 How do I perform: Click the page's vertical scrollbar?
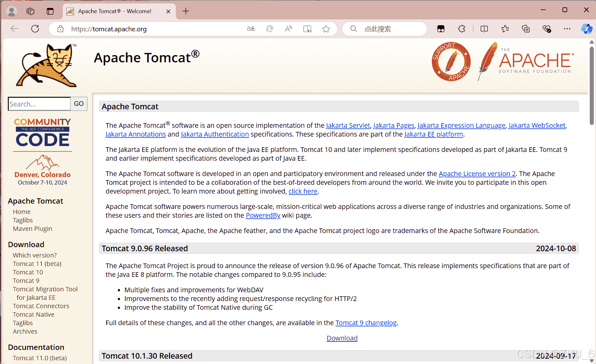pos(591,85)
